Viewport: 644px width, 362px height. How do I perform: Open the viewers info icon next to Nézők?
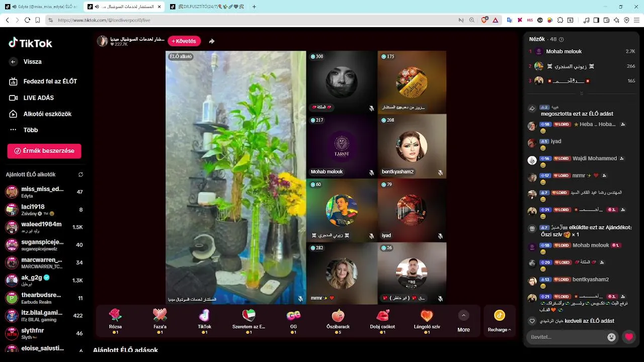(561, 39)
